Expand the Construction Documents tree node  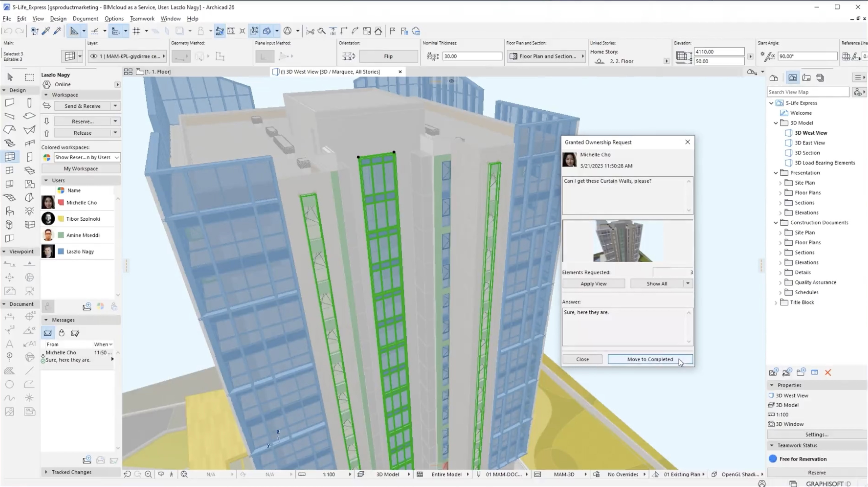[776, 223]
